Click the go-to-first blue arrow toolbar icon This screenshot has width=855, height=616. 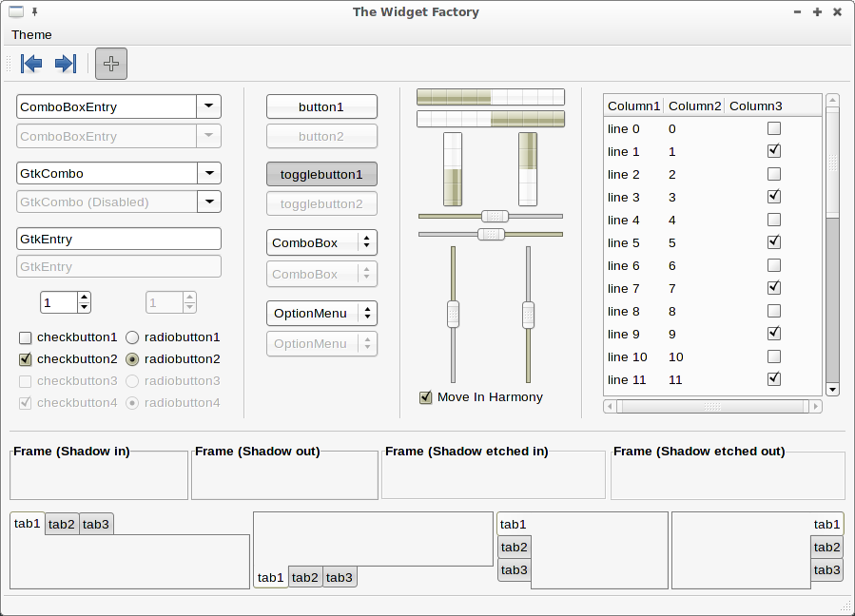coord(31,64)
